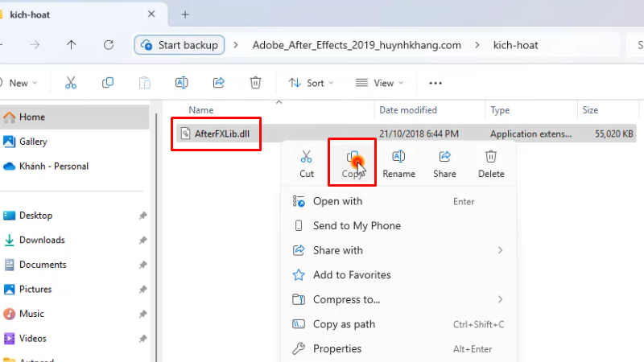Click the kich-hoat breadcrumb segment
The width and height of the screenshot is (644, 362).
(515, 45)
